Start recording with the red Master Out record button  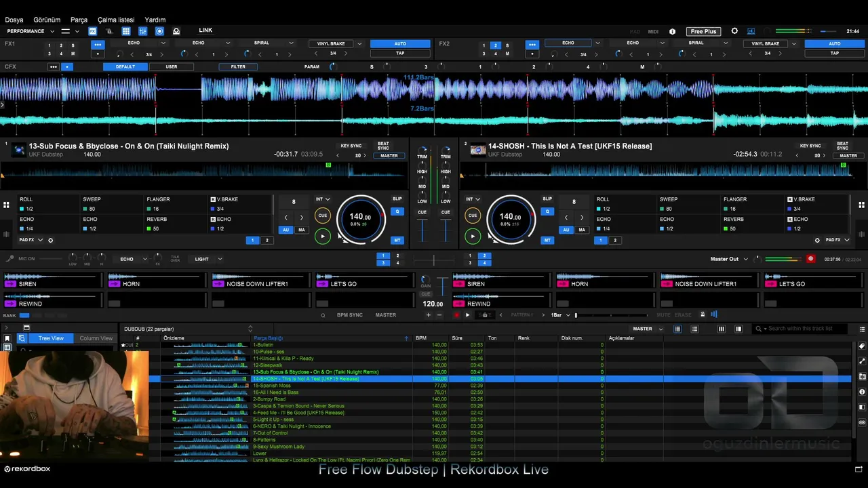(x=810, y=259)
